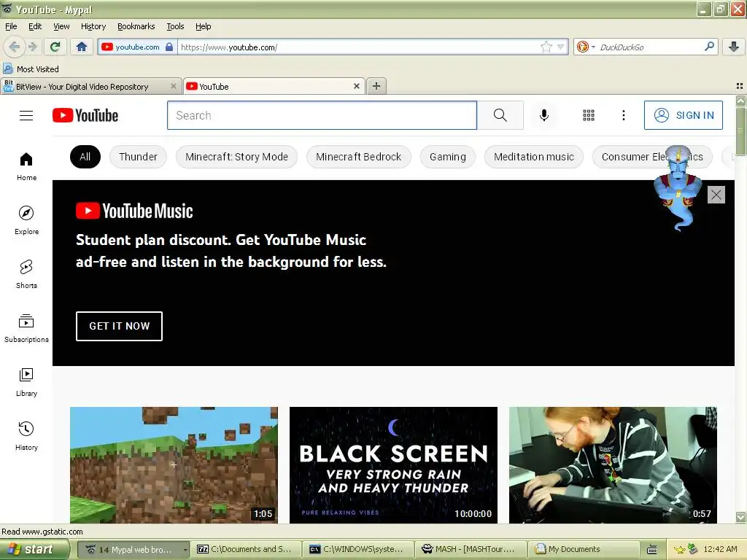Go to browser home page

(82, 47)
